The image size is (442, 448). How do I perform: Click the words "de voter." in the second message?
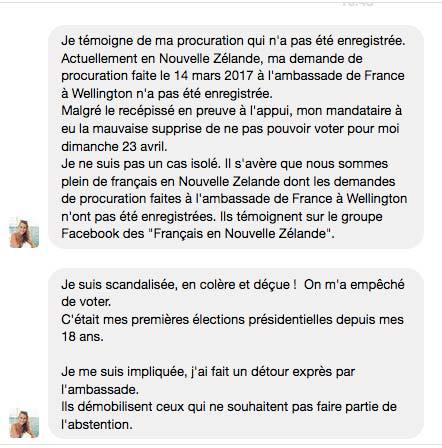pos(86,302)
